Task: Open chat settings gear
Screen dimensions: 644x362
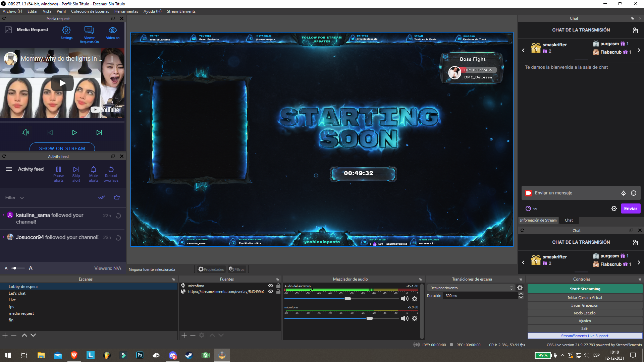Action: click(614, 208)
